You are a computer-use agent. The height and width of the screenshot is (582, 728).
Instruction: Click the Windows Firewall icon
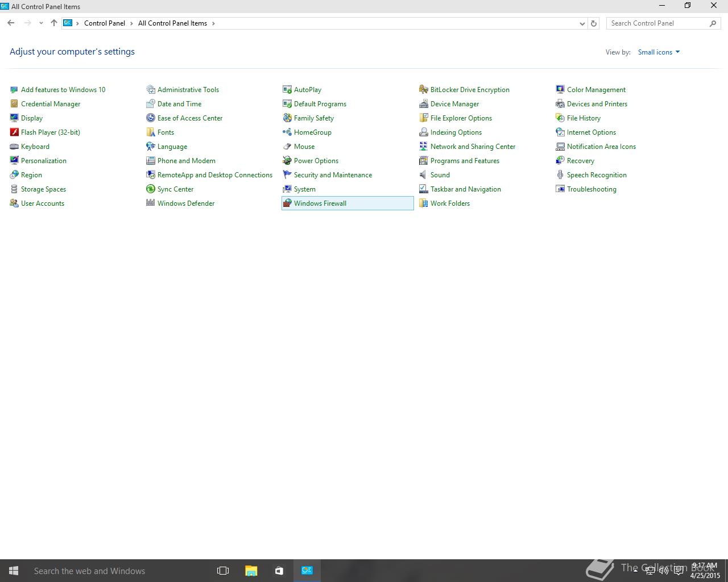point(287,203)
